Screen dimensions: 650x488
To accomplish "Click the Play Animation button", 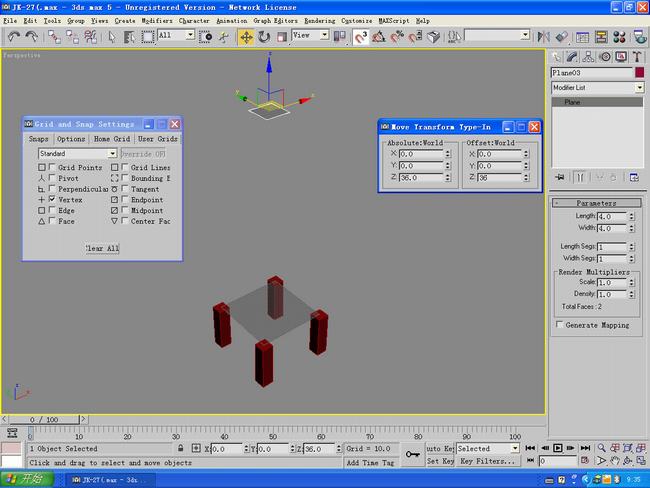I will pyautogui.click(x=558, y=448).
